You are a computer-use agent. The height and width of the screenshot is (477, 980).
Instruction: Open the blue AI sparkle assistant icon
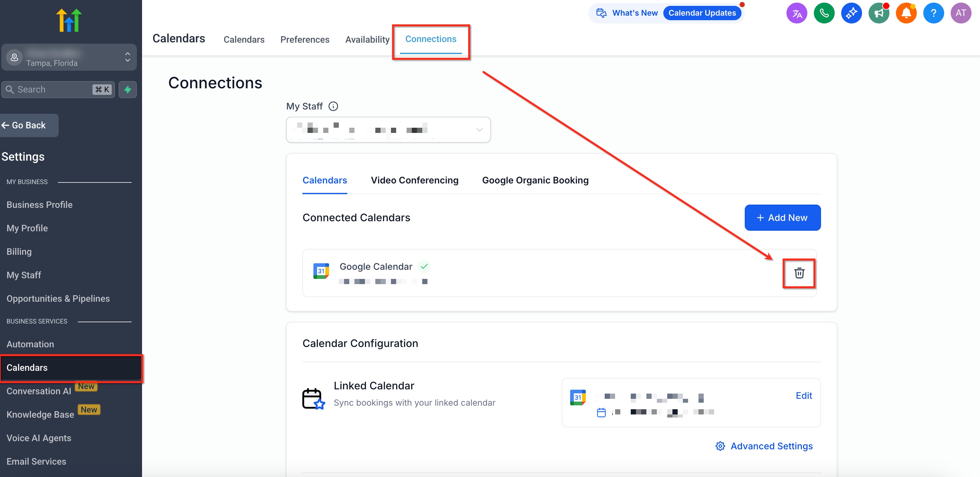[x=851, y=13]
